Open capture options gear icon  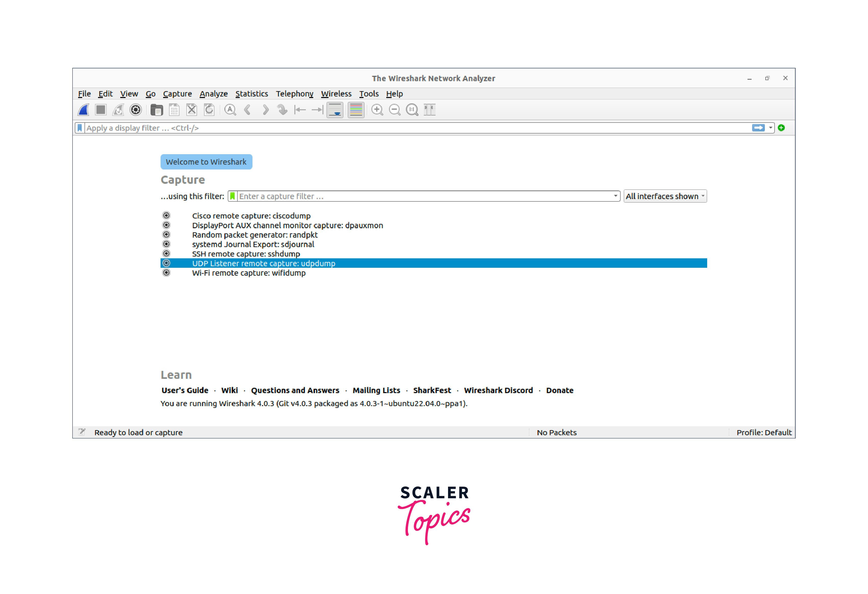coord(136,110)
